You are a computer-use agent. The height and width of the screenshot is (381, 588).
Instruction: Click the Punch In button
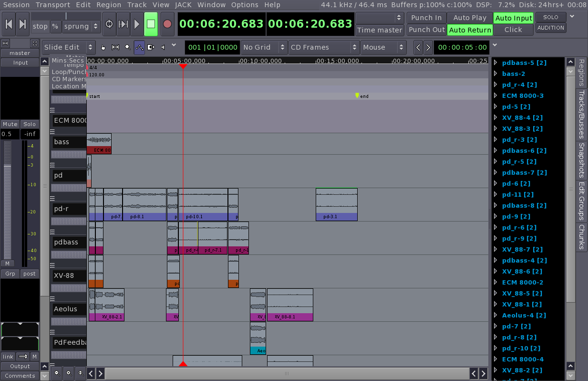coord(426,18)
